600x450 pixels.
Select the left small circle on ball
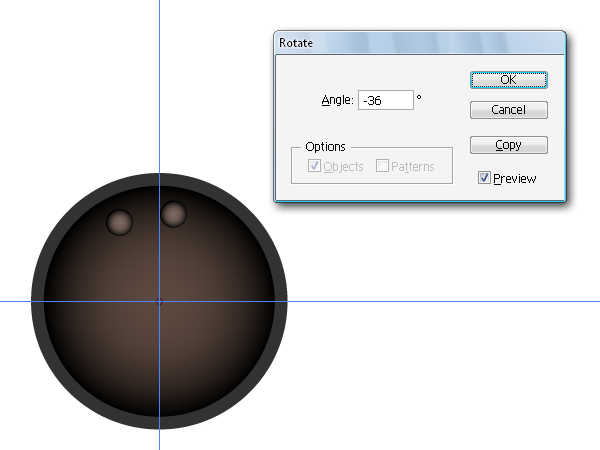coord(119,222)
